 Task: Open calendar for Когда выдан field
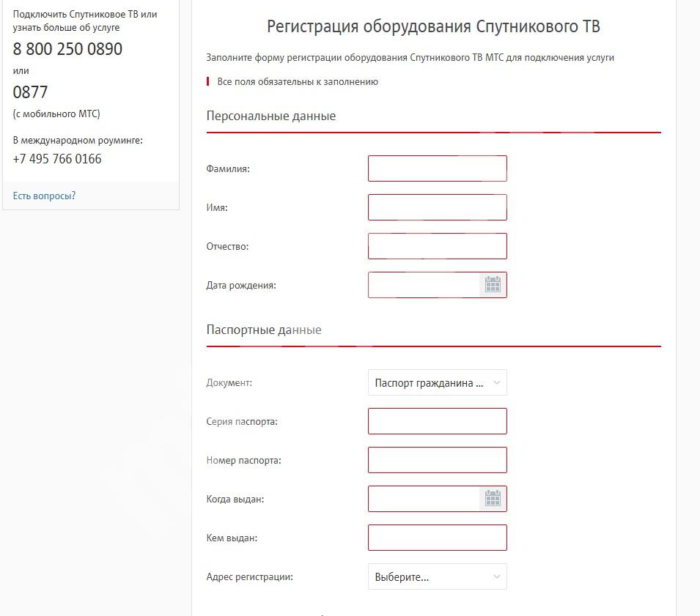tap(493, 499)
